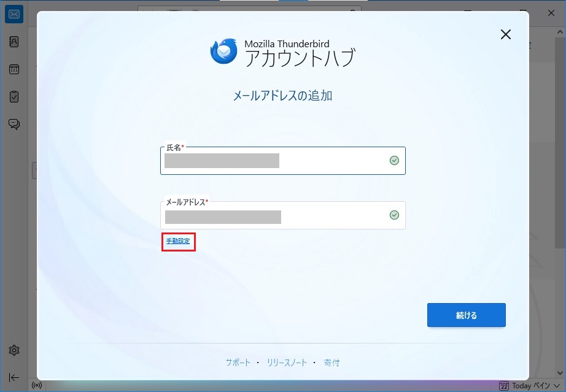Image resolution: width=566 pixels, height=392 pixels.
Task: Click the 寄付 donate link
Action: 331,363
